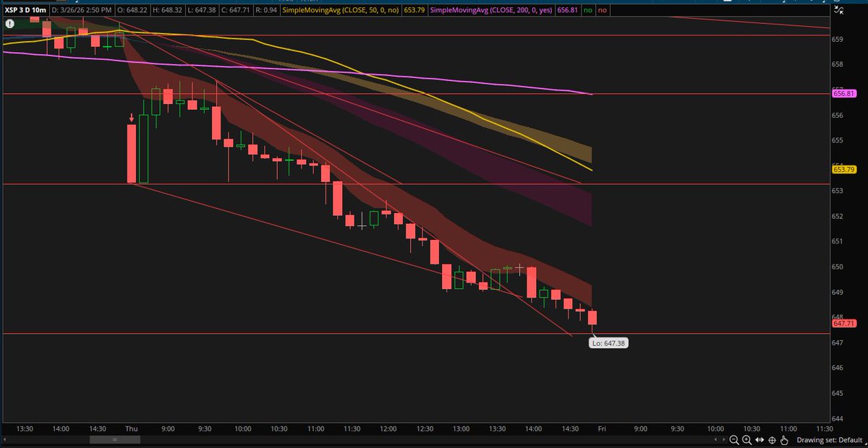
Task: Select the pointing hand drawing tool icon
Action: point(784,440)
